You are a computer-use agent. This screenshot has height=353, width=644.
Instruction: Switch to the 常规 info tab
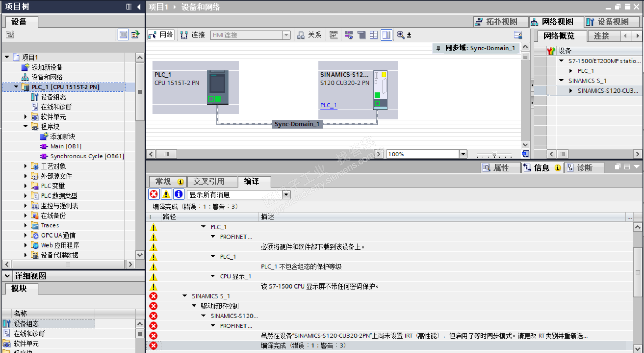pyautogui.click(x=169, y=181)
